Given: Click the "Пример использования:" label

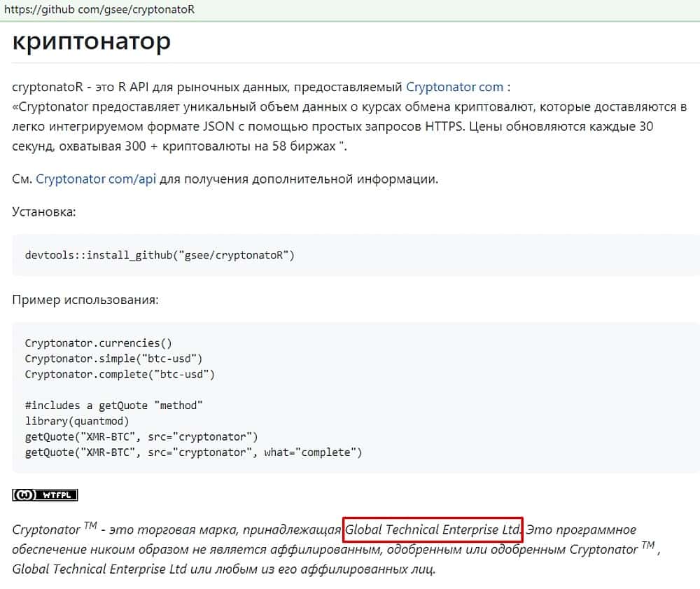Looking at the screenshot, I should [x=85, y=300].
